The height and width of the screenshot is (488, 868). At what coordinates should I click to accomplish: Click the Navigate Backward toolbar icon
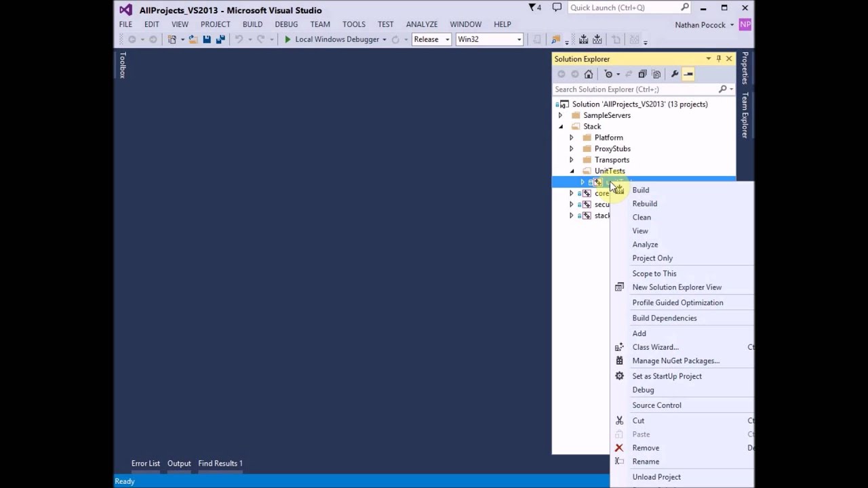tap(132, 39)
